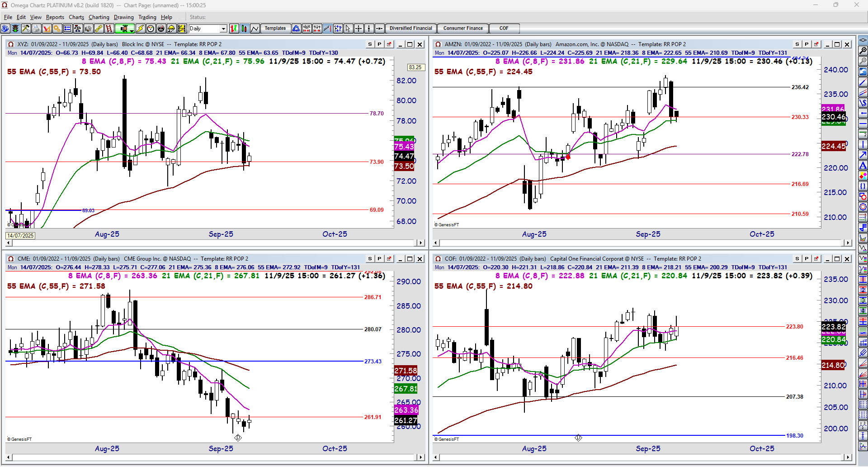868x467 pixels.
Task: Click the blue recycle icon next to Templates
Action: (x=296, y=29)
